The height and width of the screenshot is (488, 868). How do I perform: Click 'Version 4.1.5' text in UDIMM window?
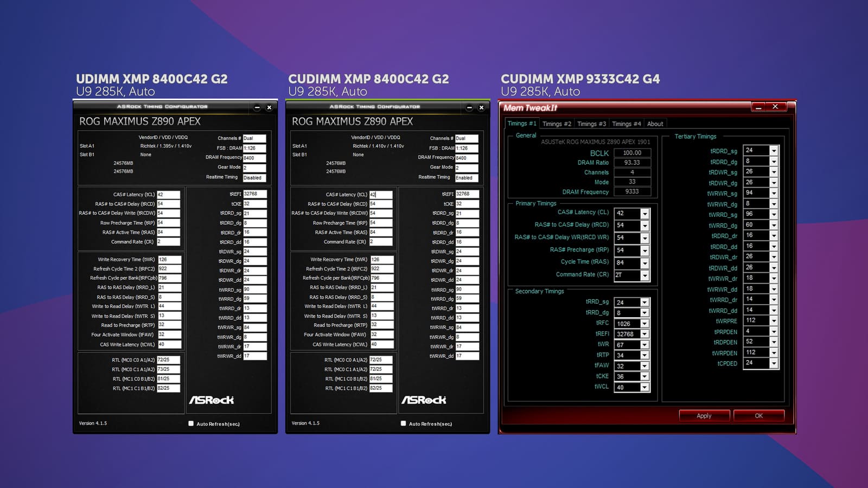[93, 423]
